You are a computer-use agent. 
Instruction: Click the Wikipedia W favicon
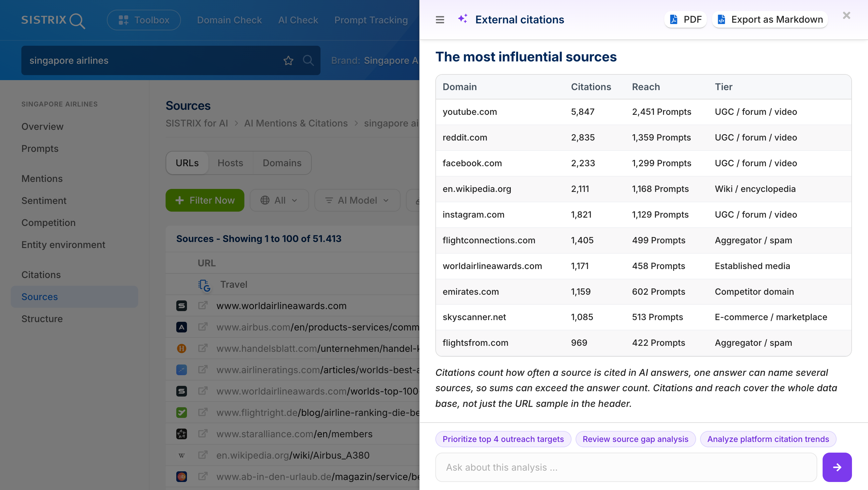tap(182, 456)
